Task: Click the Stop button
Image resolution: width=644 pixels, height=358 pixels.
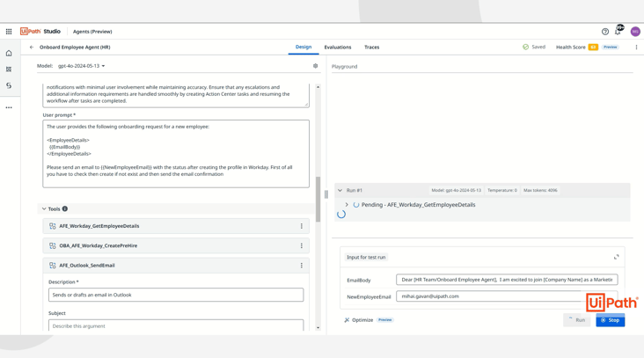Action: (611, 320)
